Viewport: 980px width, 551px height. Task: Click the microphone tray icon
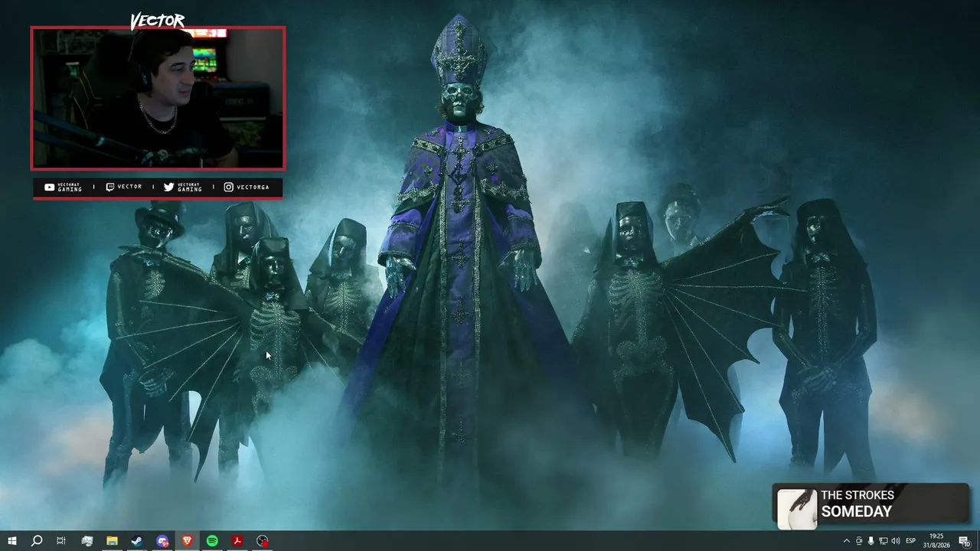[x=871, y=541]
